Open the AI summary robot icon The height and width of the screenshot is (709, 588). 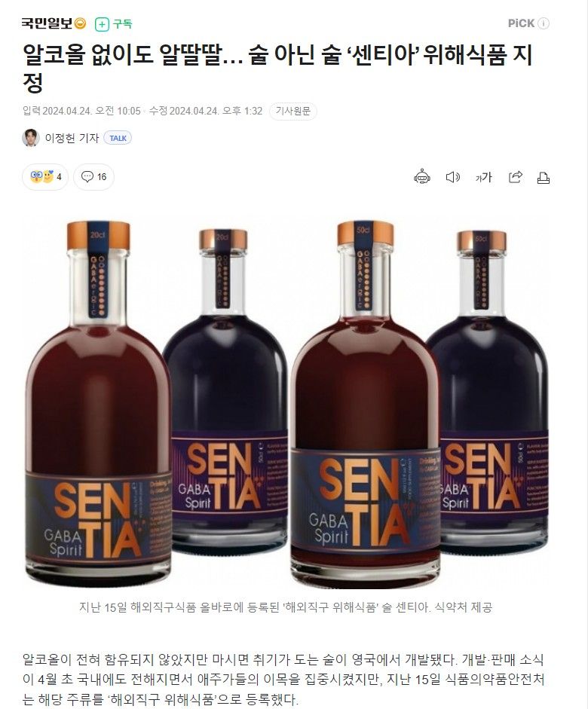pyautogui.click(x=422, y=177)
